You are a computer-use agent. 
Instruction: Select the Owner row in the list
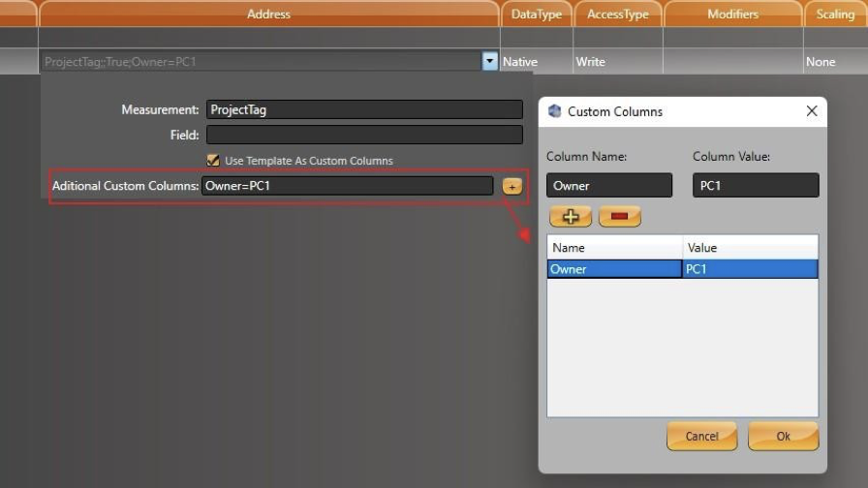coord(614,269)
